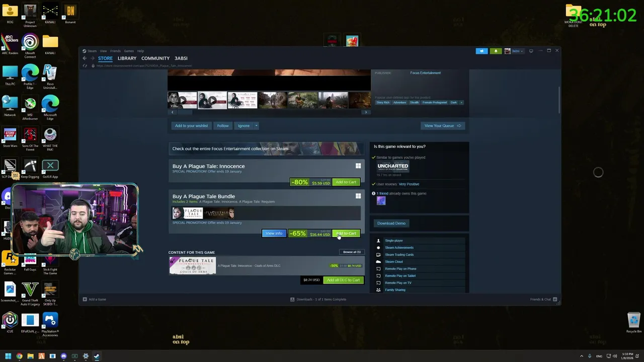Image resolution: width=644 pixels, height=362 pixels.
Task: Open Discord from the taskbar
Action: 63,356
